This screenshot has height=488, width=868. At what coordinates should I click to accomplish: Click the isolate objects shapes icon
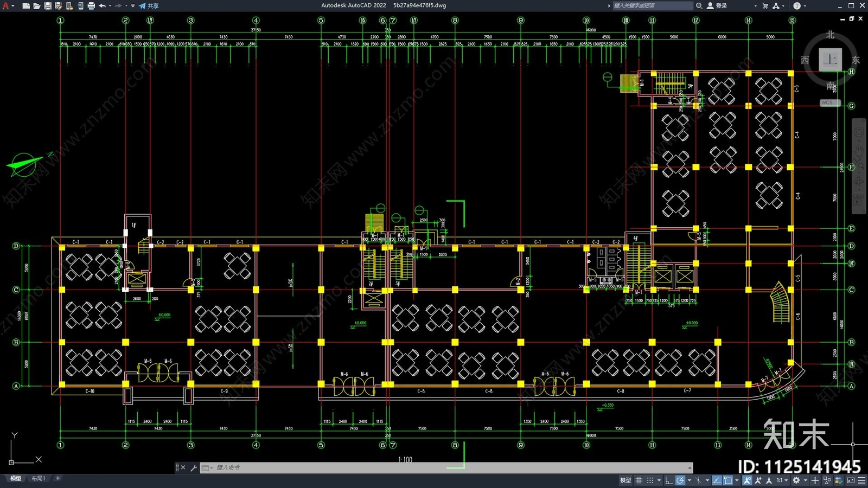[827, 480]
